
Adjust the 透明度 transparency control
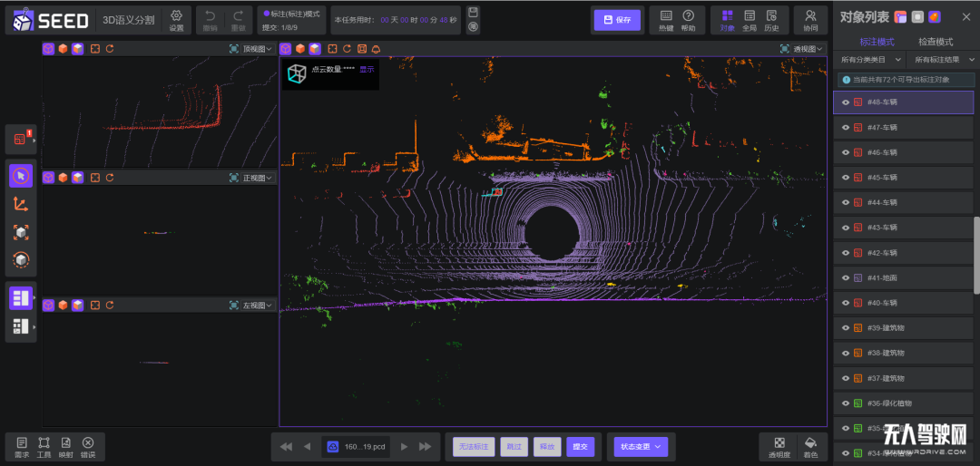[779, 447]
